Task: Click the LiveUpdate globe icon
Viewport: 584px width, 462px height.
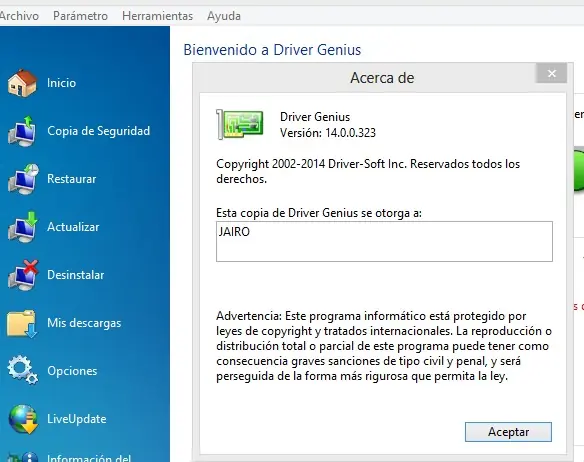Action: [23, 420]
